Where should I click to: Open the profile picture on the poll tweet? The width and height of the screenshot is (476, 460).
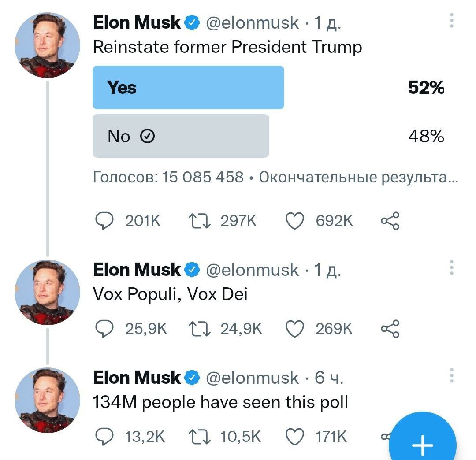coord(47,46)
